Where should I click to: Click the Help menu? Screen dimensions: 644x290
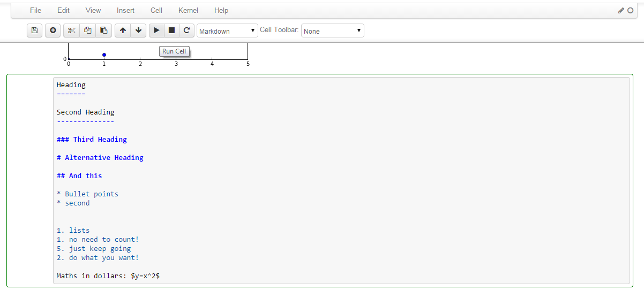[221, 10]
